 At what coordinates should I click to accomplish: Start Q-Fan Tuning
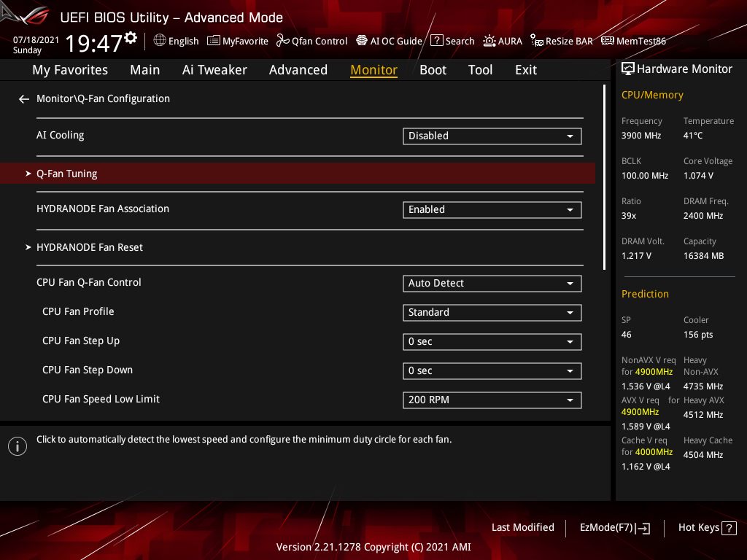pyautogui.click(x=66, y=174)
